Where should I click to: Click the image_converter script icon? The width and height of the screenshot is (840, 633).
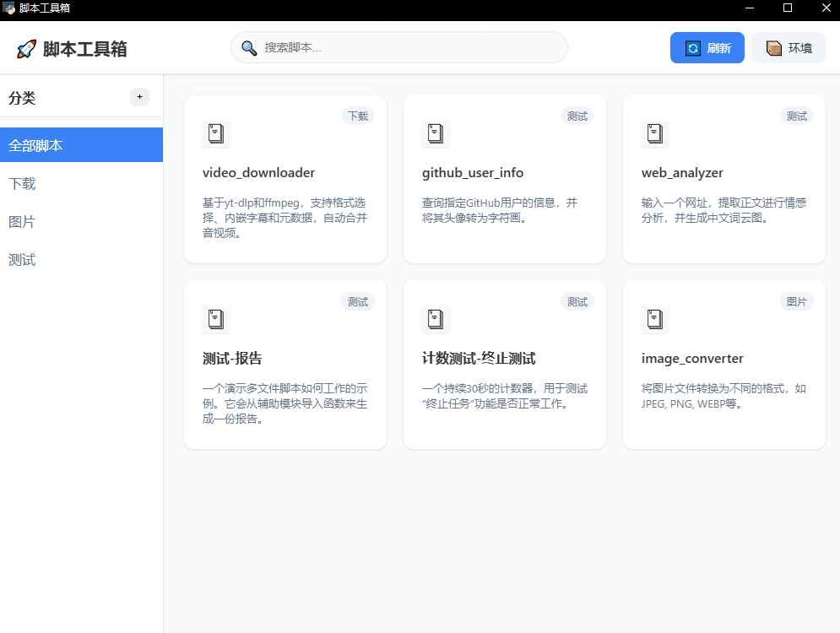(x=655, y=319)
